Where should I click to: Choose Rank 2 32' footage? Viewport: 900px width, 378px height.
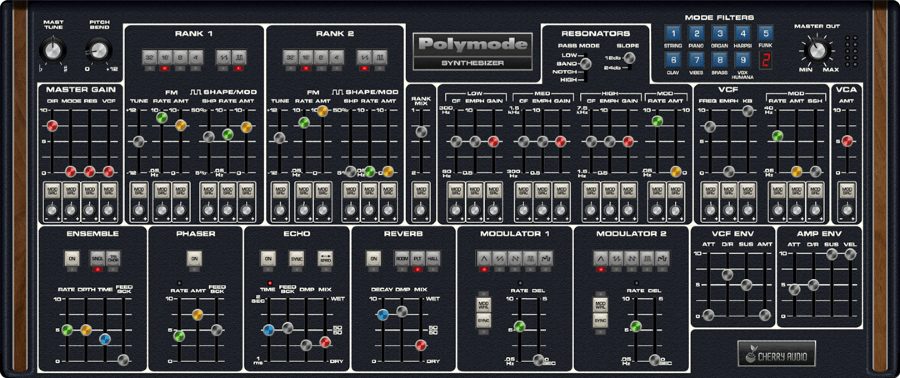tap(290, 57)
